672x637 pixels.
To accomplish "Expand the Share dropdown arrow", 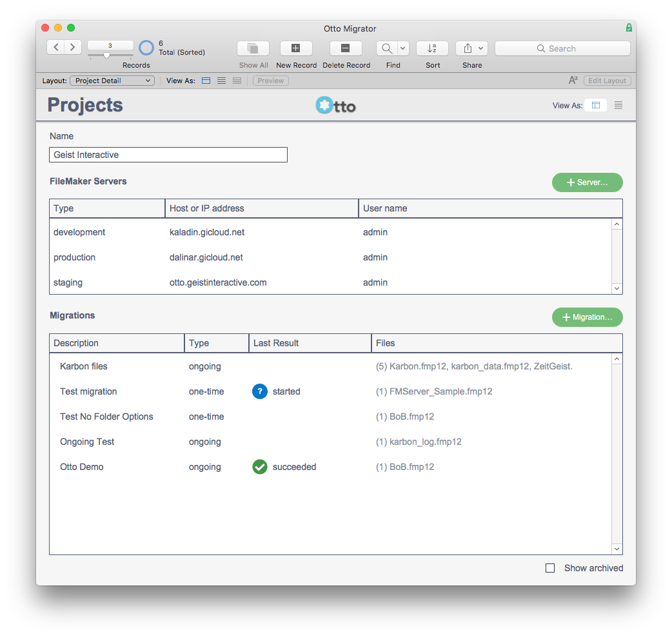I will [481, 48].
